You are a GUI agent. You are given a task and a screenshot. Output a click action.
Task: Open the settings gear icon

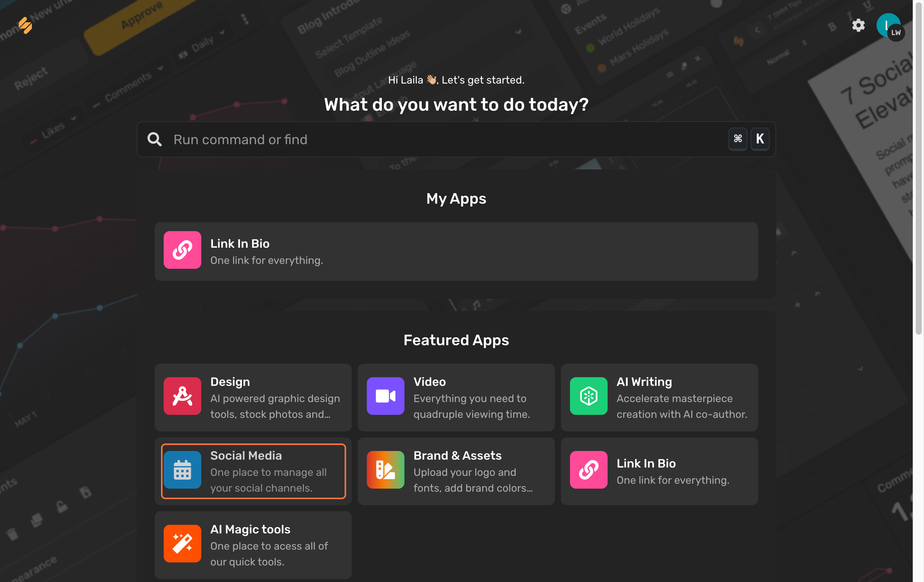(x=858, y=25)
